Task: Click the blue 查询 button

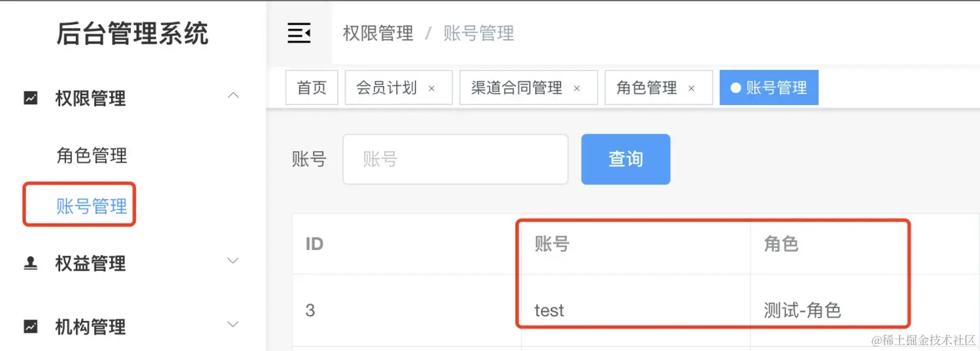Action: (626, 159)
